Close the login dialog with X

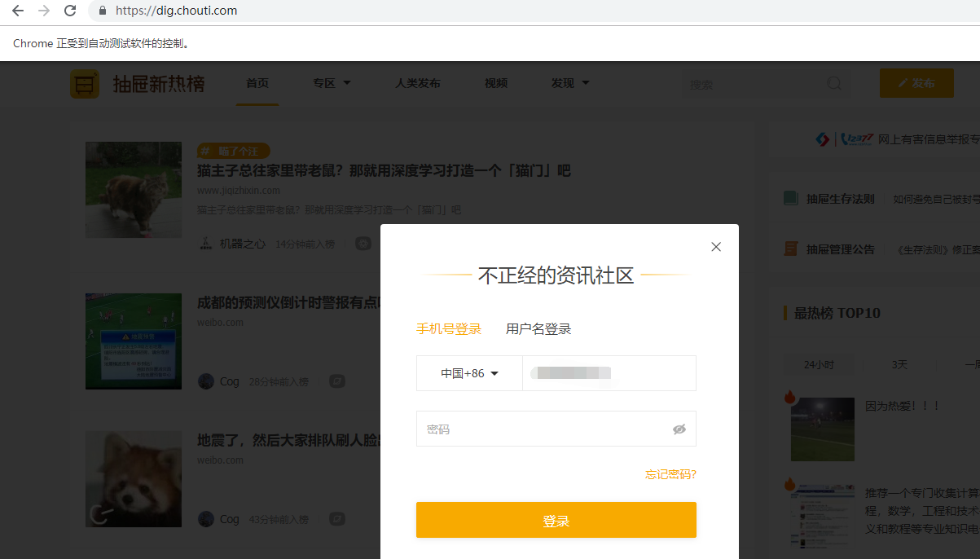(716, 247)
